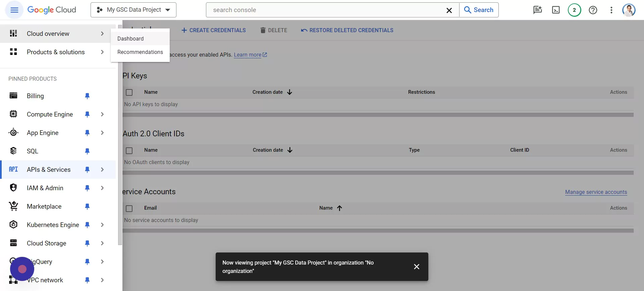This screenshot has height=291, width=644.
Task: Click the IAM & Admin shield icon
Action: click(13, 188)
